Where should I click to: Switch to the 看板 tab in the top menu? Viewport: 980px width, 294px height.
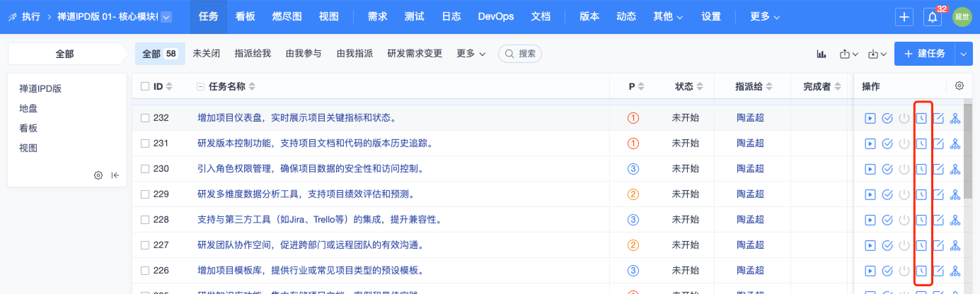coord(245,17)
